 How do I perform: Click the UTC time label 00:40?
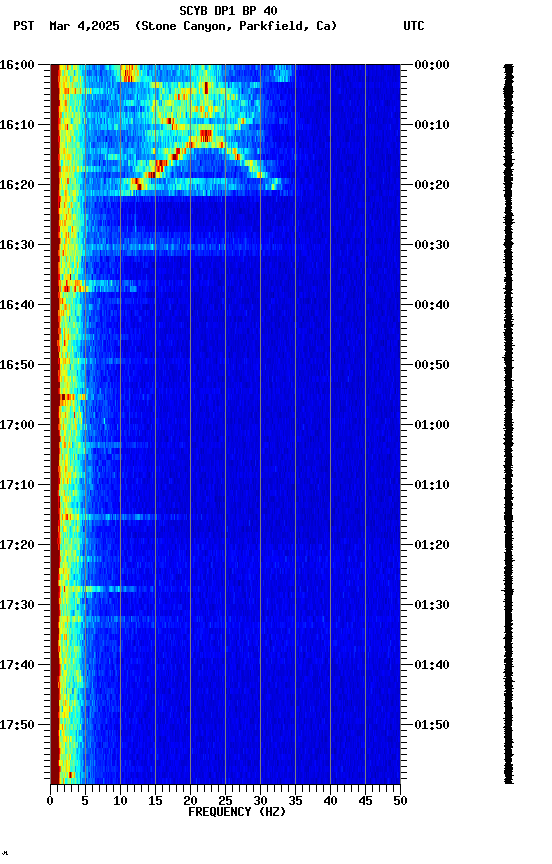click(432, 305)
